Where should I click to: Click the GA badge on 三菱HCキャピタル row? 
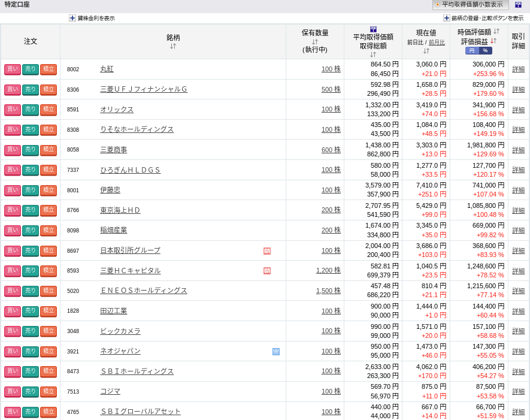(267, 271)
